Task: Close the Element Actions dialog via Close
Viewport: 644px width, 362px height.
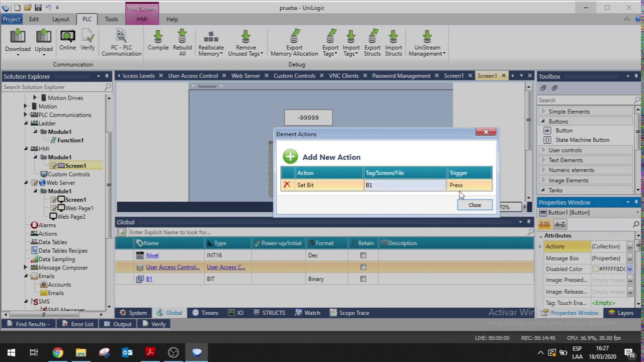Action: (474, 205)
